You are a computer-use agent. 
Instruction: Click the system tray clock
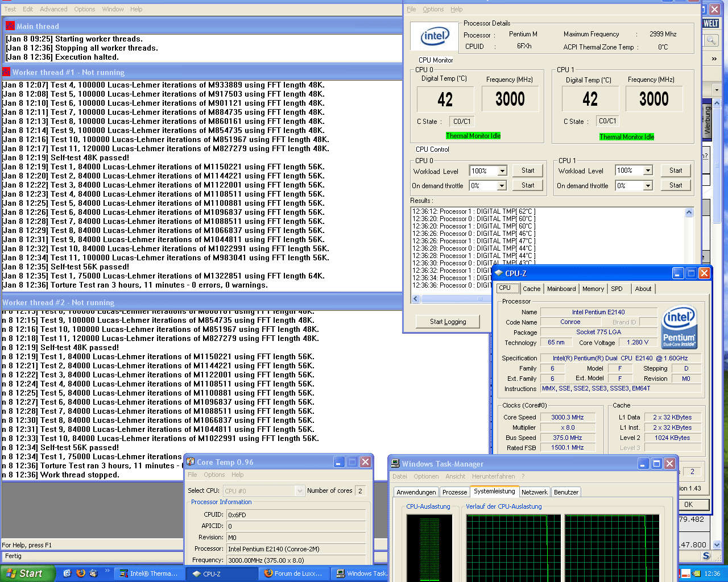712,573
